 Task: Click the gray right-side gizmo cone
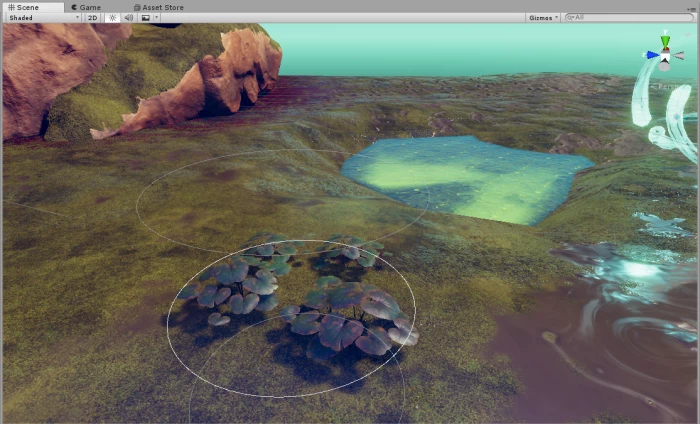680,55
